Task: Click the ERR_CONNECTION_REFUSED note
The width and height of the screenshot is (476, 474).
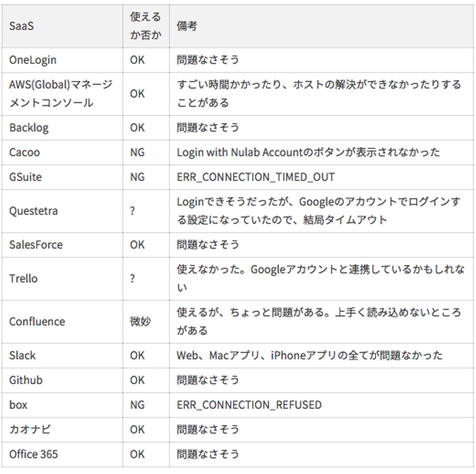Action: click(249, 405)
